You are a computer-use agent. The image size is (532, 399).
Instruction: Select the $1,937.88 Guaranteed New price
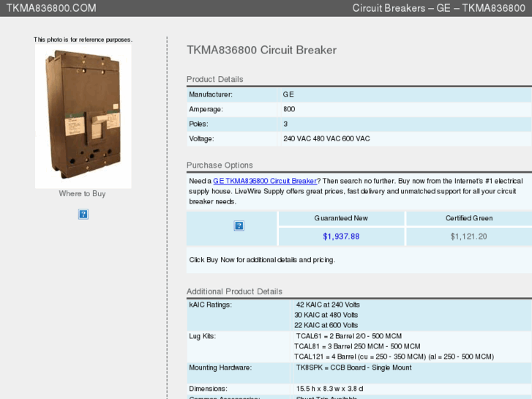(x=341, y=236)
